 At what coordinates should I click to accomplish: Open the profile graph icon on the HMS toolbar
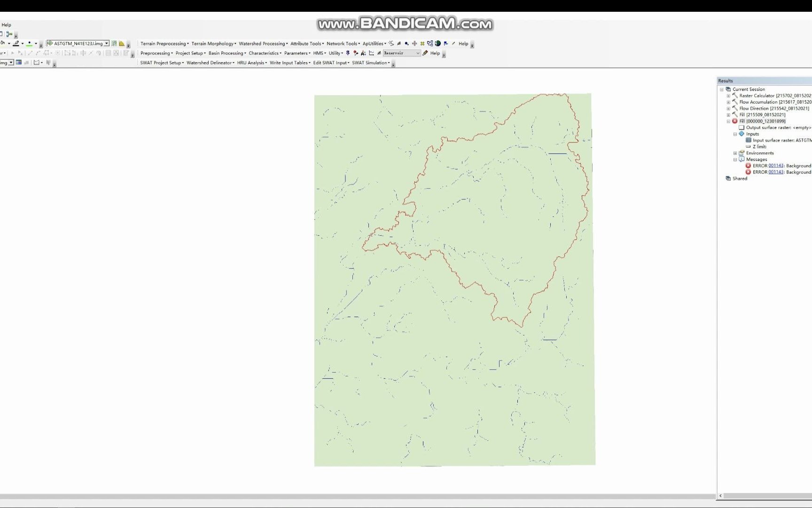click(371, 53)
